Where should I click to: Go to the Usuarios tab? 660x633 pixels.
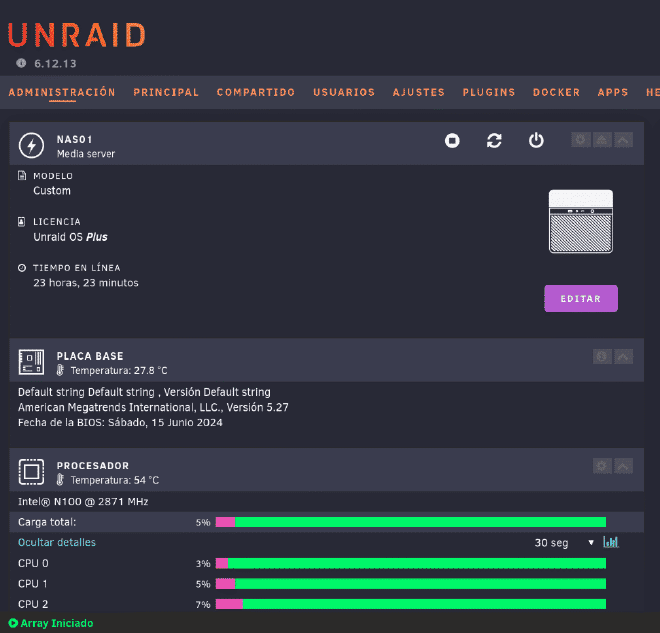coord(344,92)
